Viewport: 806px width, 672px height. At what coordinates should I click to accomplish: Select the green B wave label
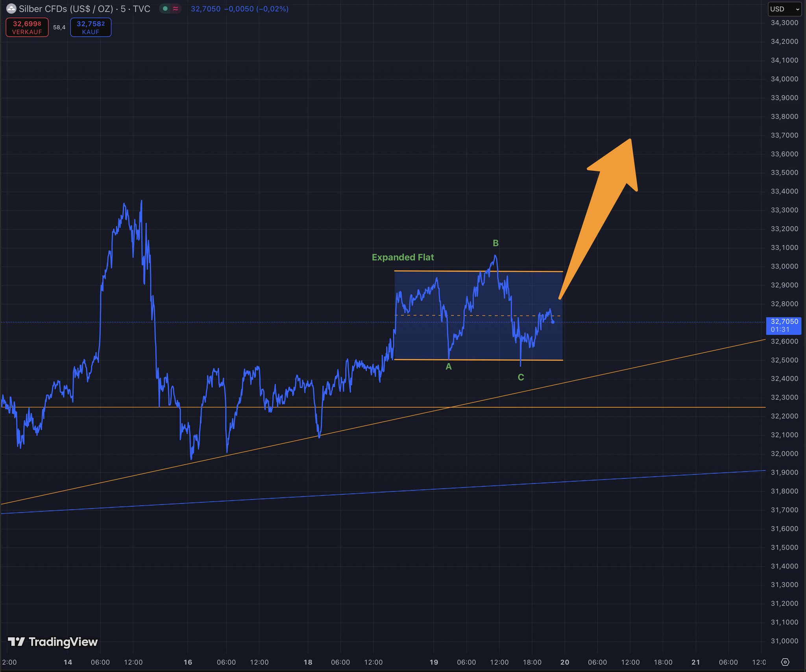[x=495, y=243]
